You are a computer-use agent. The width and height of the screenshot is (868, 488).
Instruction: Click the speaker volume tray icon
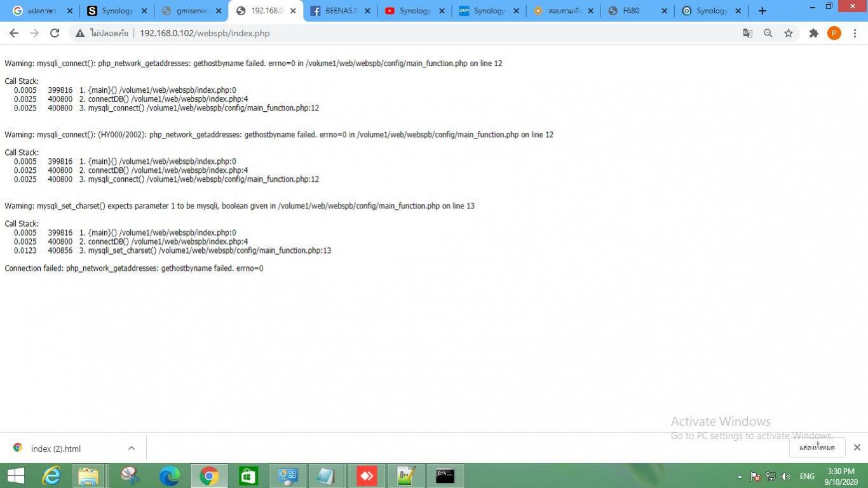pyautogui.click(x=786, y=477)
